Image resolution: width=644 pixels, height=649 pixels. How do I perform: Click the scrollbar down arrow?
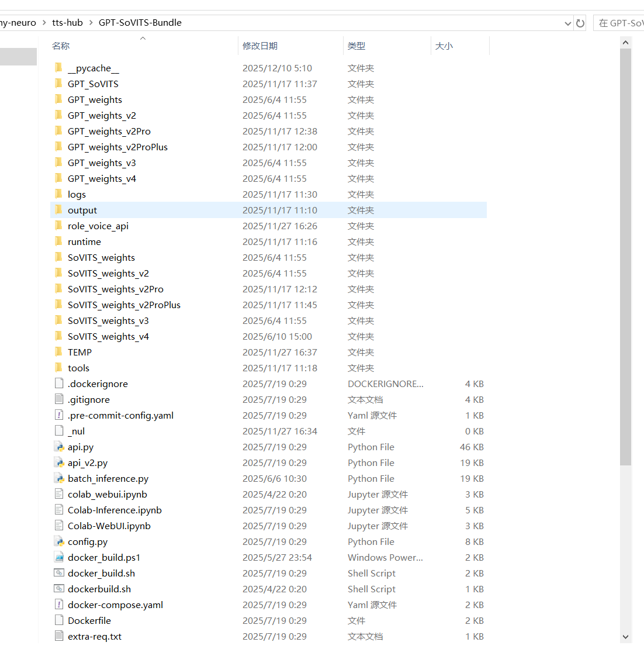625,637
